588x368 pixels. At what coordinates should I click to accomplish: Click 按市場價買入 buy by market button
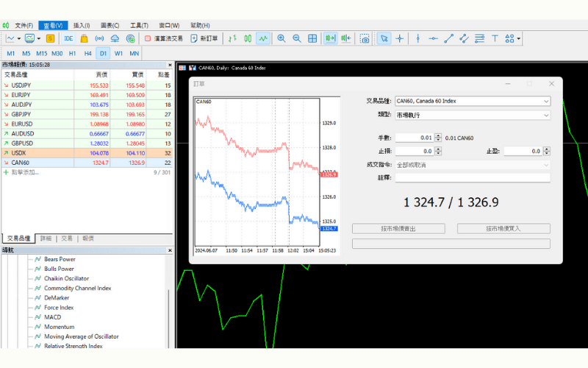(503, 229)
